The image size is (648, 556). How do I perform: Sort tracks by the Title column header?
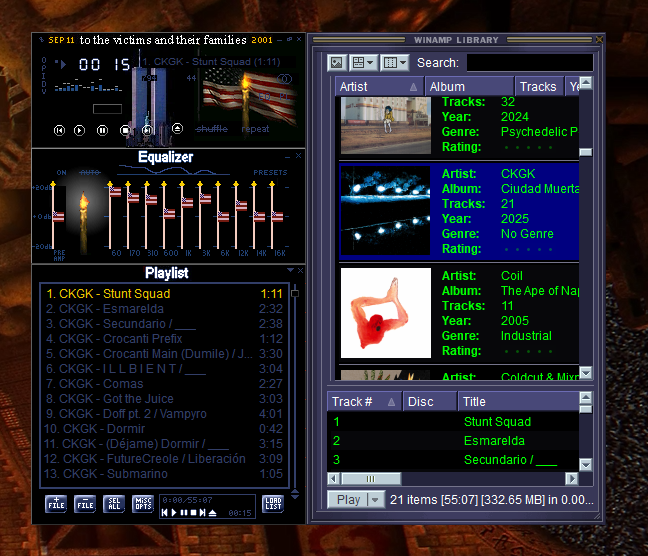tap(519, 402)
